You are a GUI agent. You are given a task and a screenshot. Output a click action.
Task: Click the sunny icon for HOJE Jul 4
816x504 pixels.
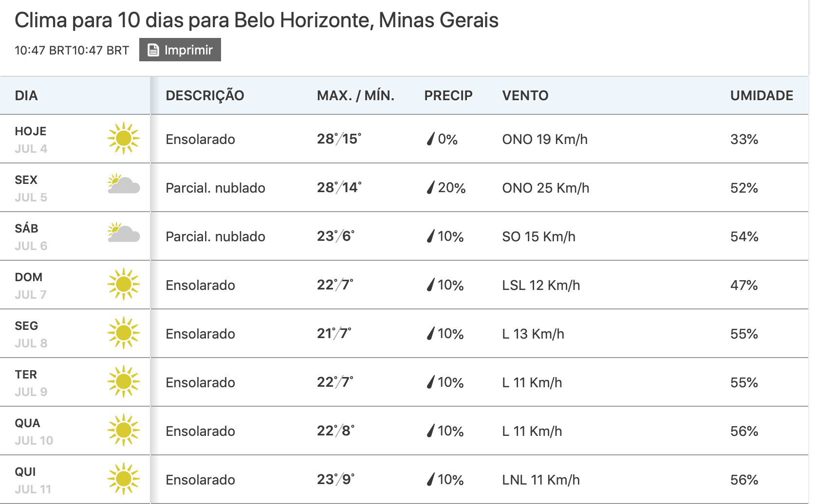124,138
